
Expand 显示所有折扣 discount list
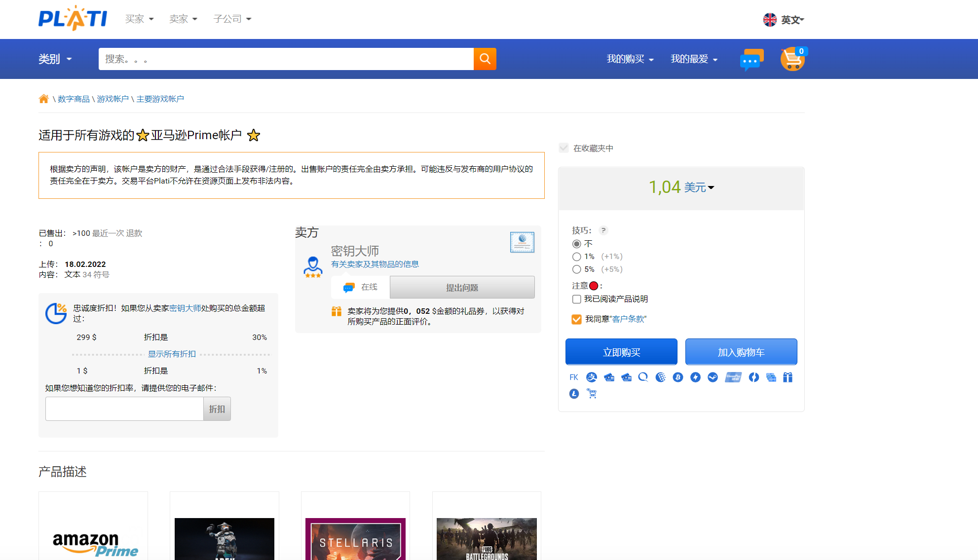click(x=172, y=354)
